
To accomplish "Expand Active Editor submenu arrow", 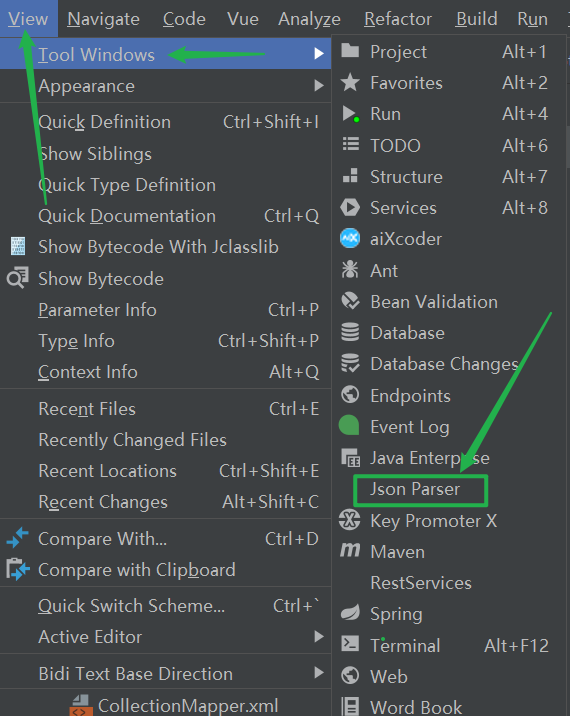I will point(319,636).
